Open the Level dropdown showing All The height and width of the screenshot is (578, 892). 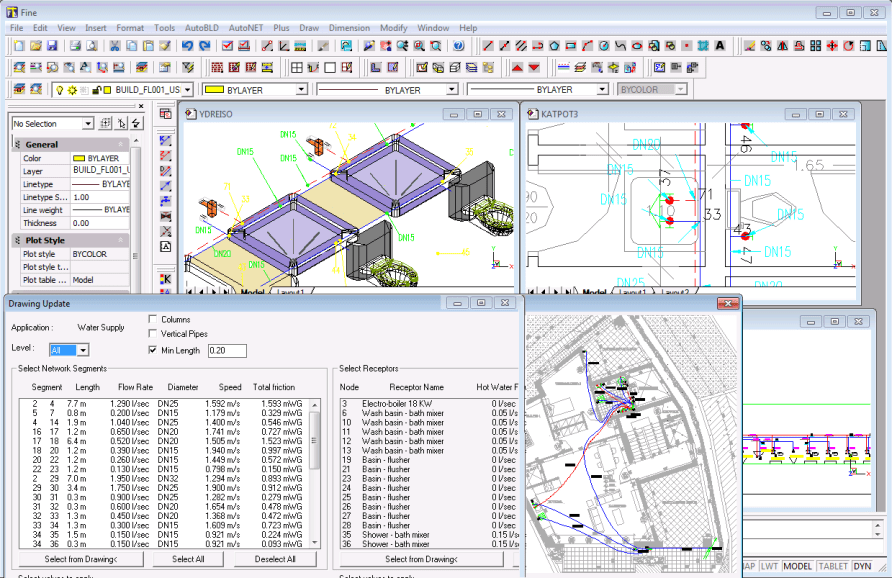coord(83,350)
